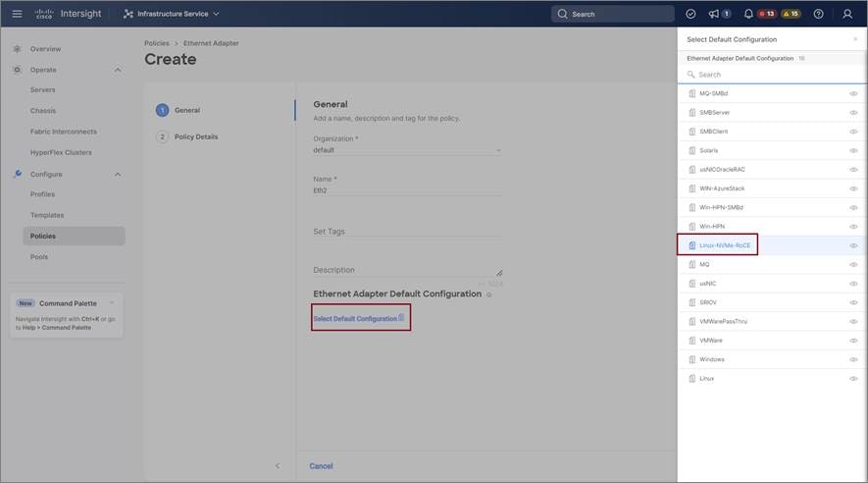Screen dimensions: 868x483
Task: Preview WIN-AzureStack with its eye icon
Action: point(853,188)
